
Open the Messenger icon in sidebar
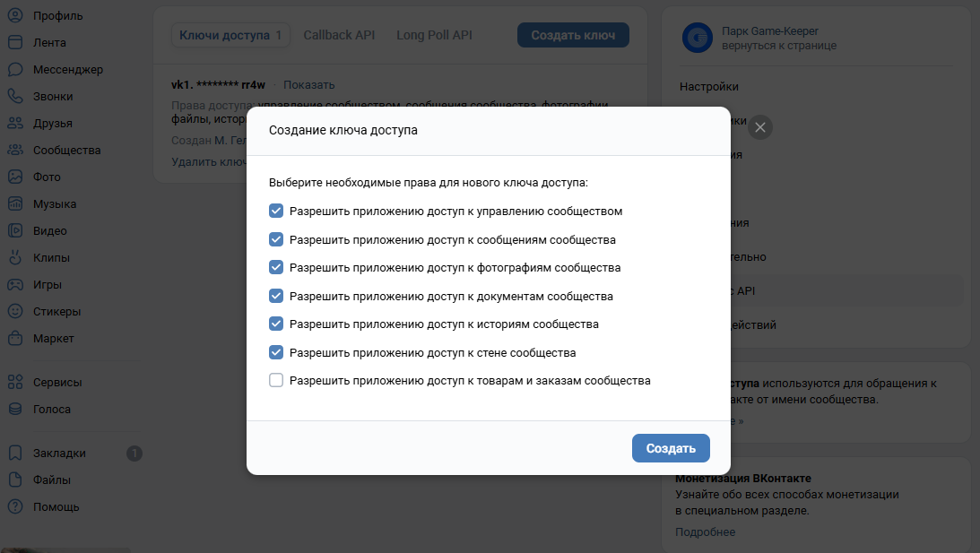tap(15, 69)
